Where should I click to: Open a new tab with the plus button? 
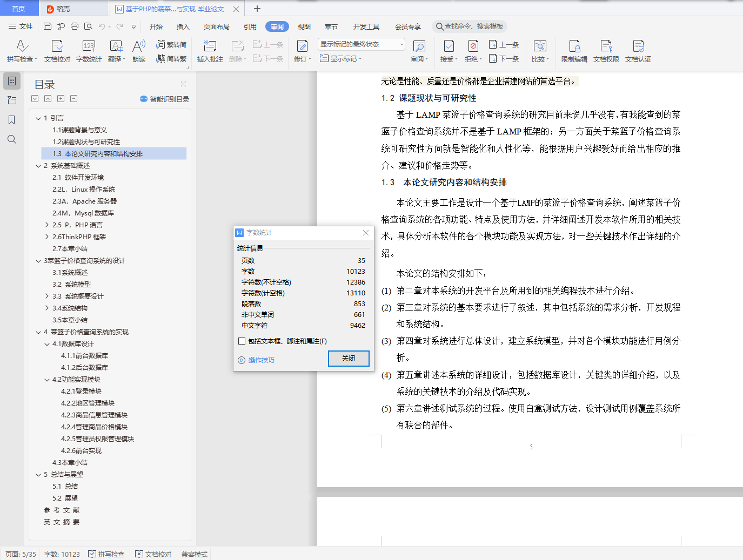257,9
